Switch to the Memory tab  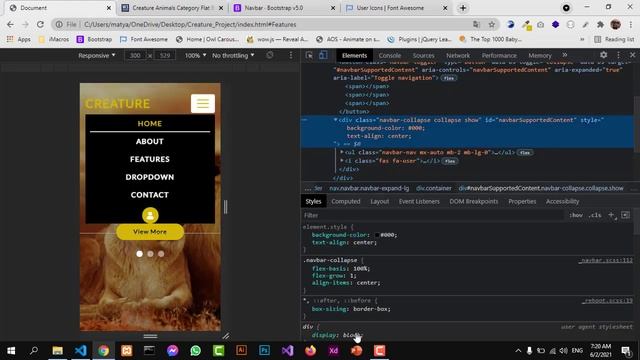pos(540,56)
